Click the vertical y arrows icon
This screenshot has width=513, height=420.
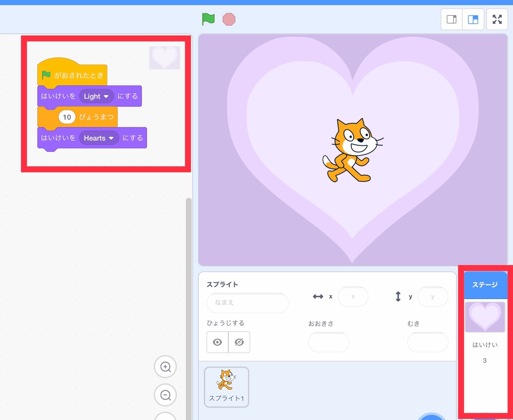point(398,296)
